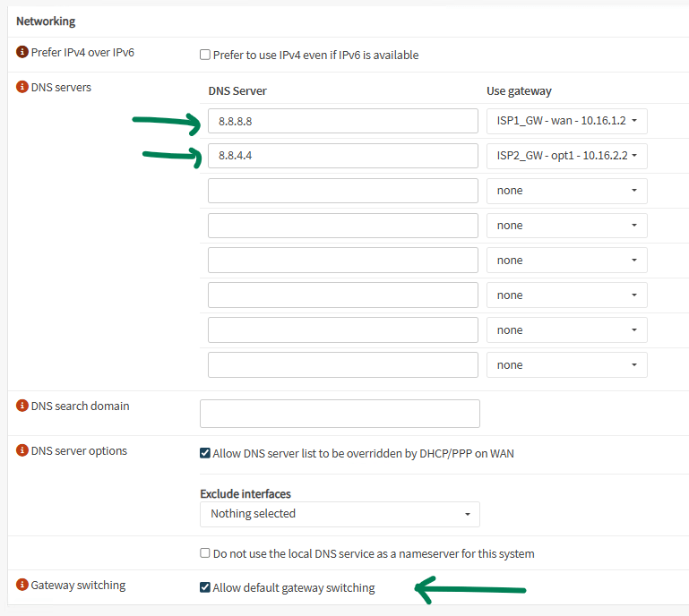Focus the DNS server field containing 8.8.4.4
Screen dimensions: 689x616
tap(343, 156)
